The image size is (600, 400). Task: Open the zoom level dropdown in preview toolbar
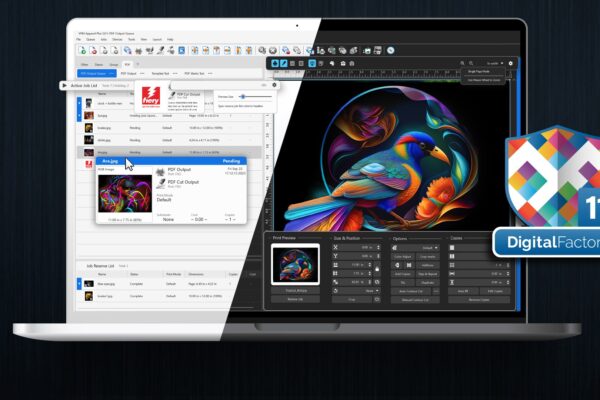tap(492, 63)
